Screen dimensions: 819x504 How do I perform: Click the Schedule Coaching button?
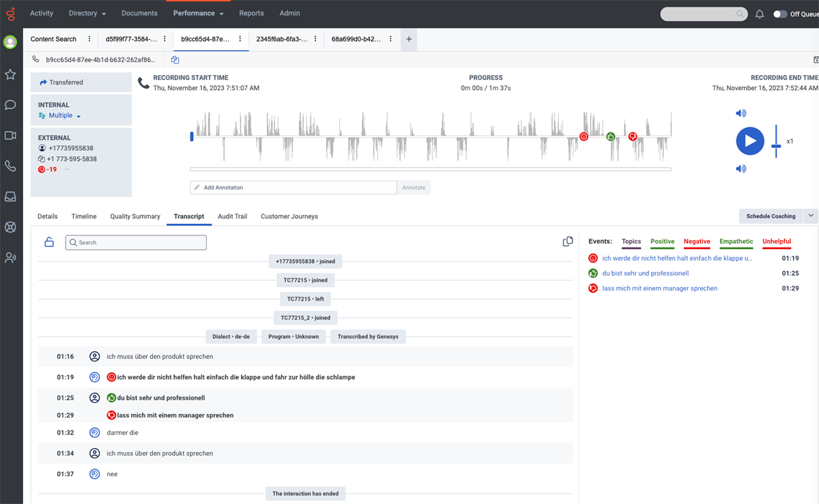pos(771,216)
